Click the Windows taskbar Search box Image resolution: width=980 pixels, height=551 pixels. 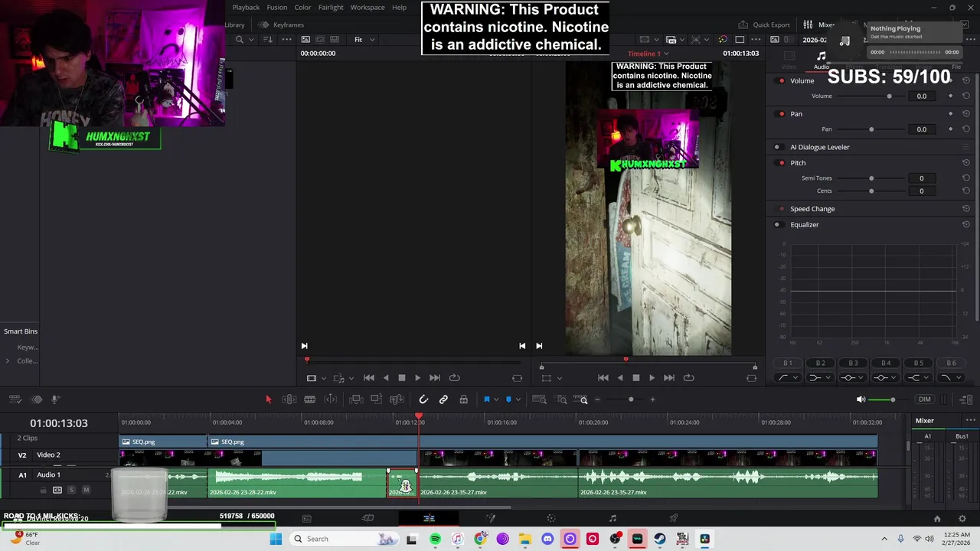pyautogui.click(x=345, y=539)
